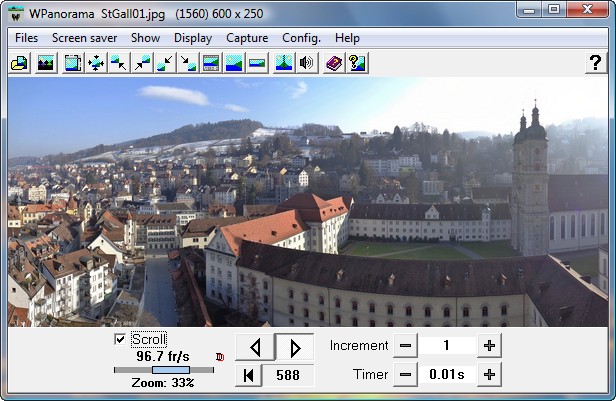Viewport: 616px width, 401px height.
Task: Click the Increment value field showing 1
Action: [x=447, y=346]
